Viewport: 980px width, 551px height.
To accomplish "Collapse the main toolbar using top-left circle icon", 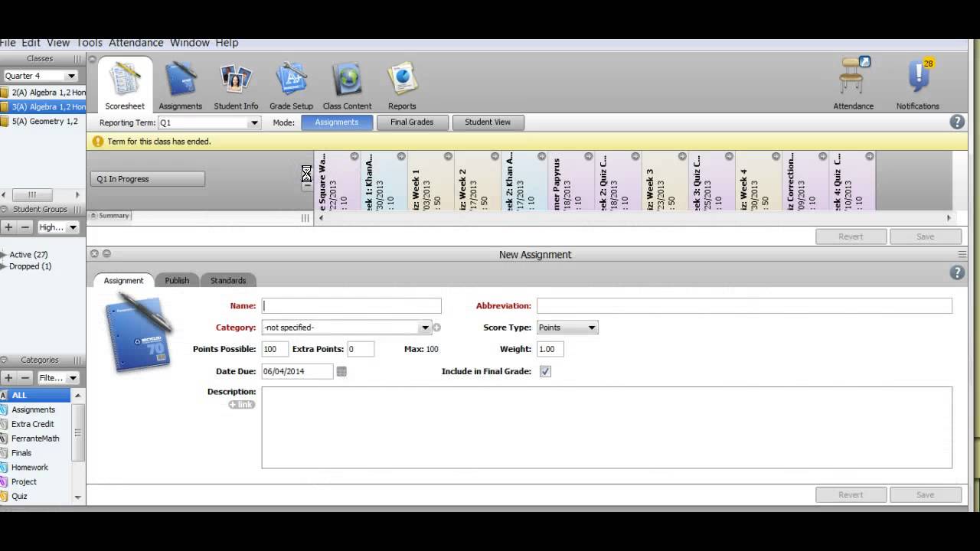I will coord(93,59).
